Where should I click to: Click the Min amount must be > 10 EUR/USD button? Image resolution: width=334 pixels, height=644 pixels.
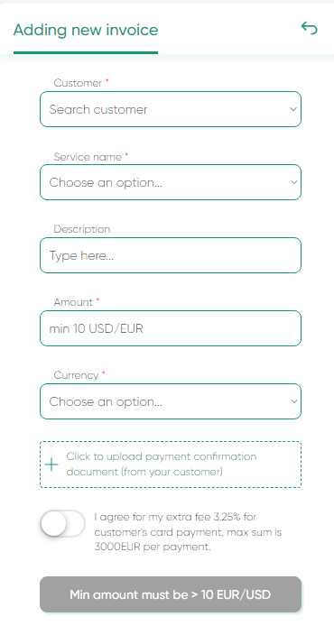tap(171, 594)
